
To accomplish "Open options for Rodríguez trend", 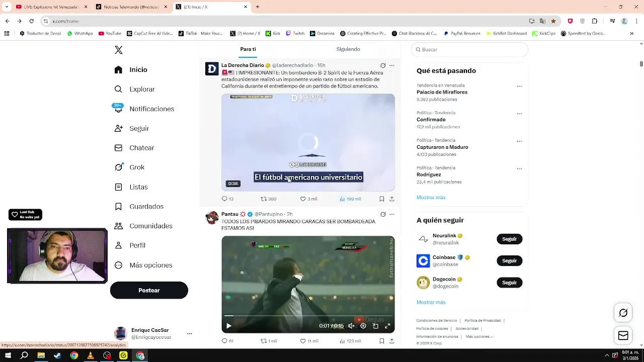I will (519, 168).
